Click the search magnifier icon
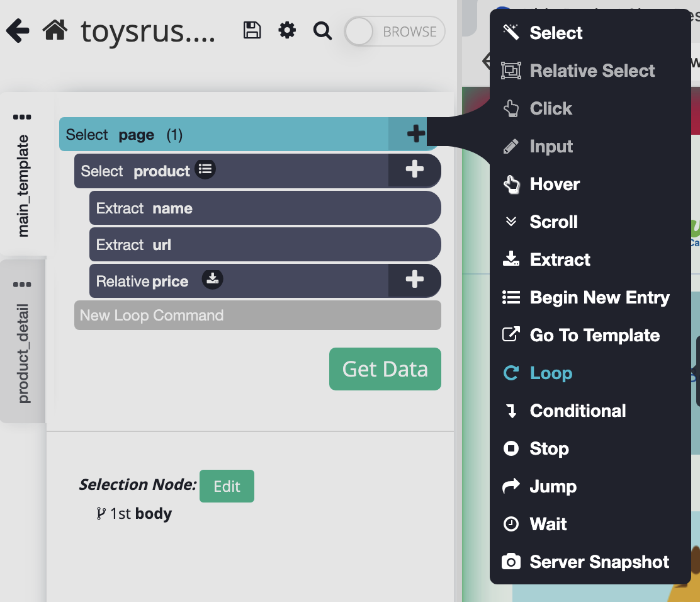Image resolution: width=700 pixels, height=602 pixels. click(x=322, y=31)
